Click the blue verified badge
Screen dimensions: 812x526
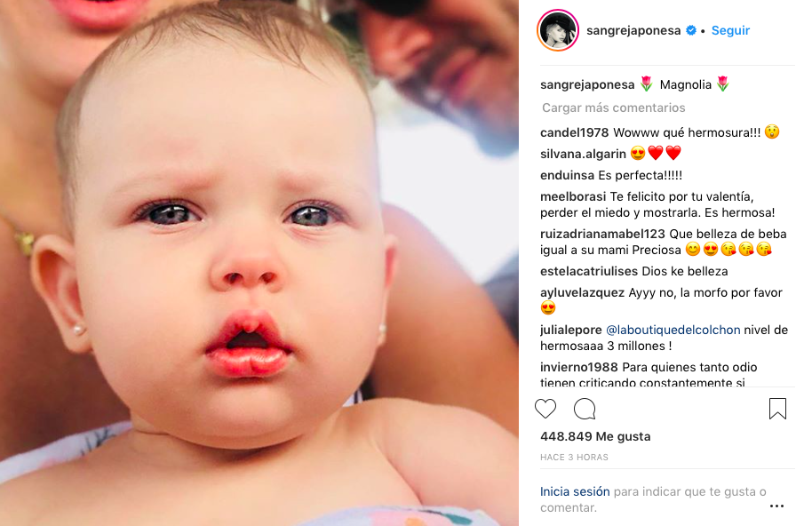[691, 30]
